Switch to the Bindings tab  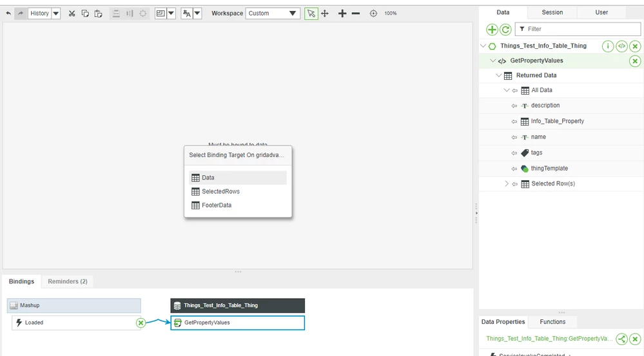point(21,281)
